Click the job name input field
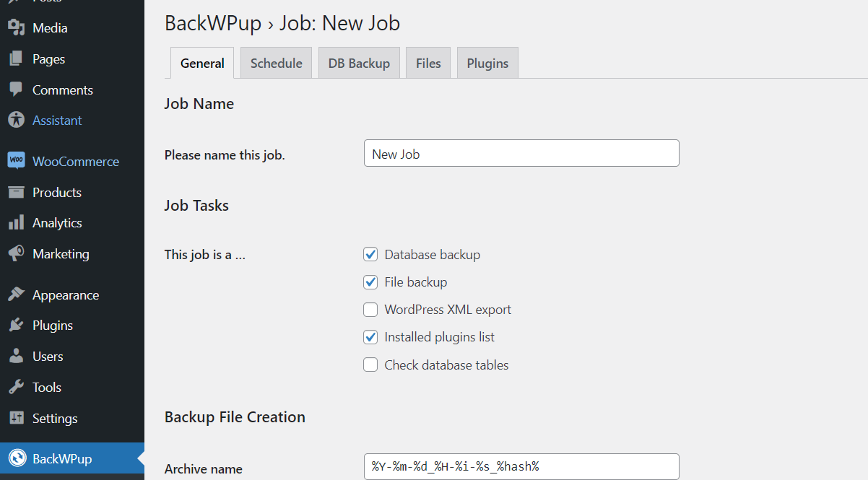 (x=521, y=153)
